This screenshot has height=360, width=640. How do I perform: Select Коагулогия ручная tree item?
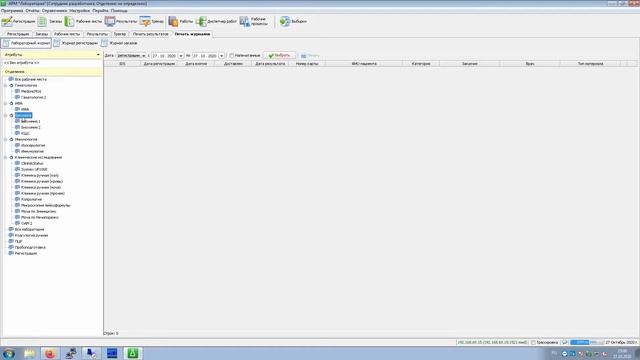coord(31,236)
